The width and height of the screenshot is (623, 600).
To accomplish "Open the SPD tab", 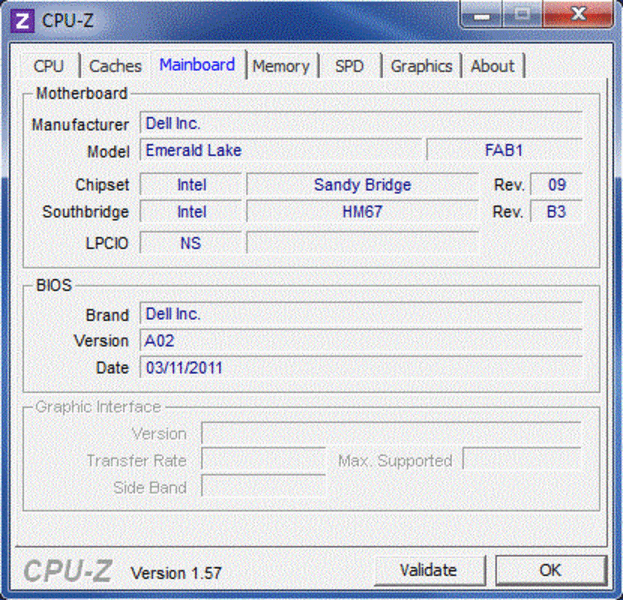I will (349, 66).
